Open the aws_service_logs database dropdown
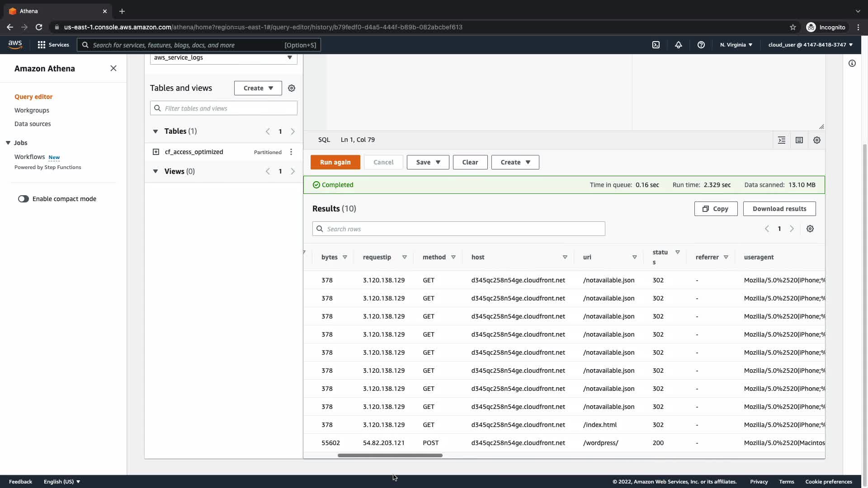 pos(223,58)
